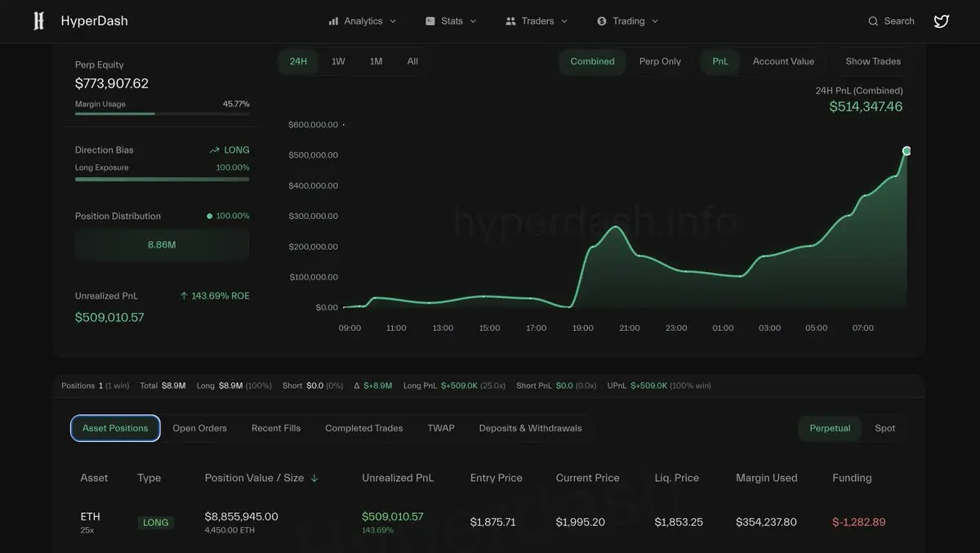Click the Margin Usage progress bar
980x553 pixels.
click(x=163, y=114)
